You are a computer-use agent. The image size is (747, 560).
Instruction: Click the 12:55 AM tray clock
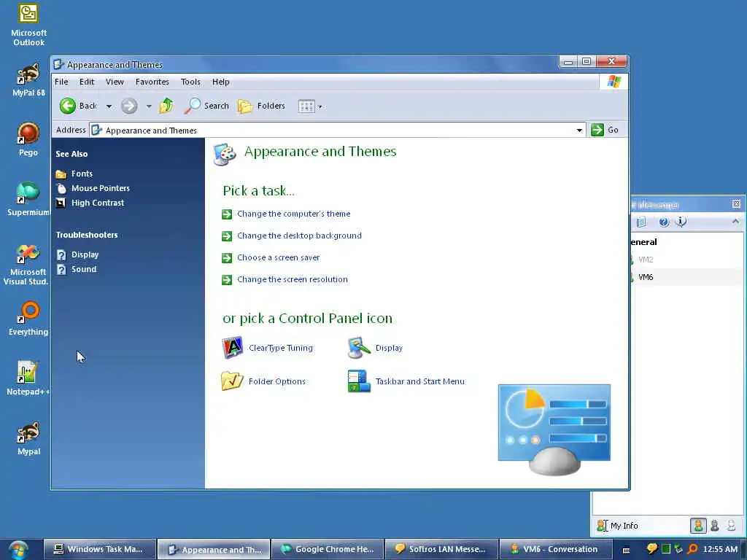(x=720, y=549)
